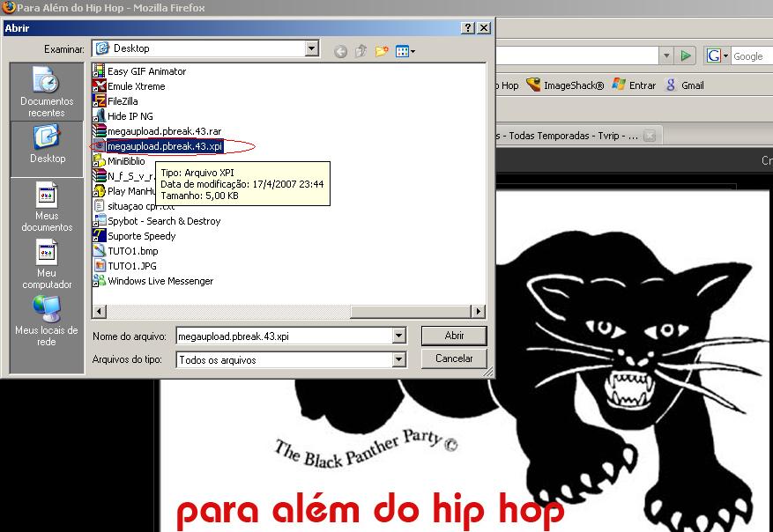Click the Cancelar button
The width and height of the screenshot is (773, 532).
454,358
